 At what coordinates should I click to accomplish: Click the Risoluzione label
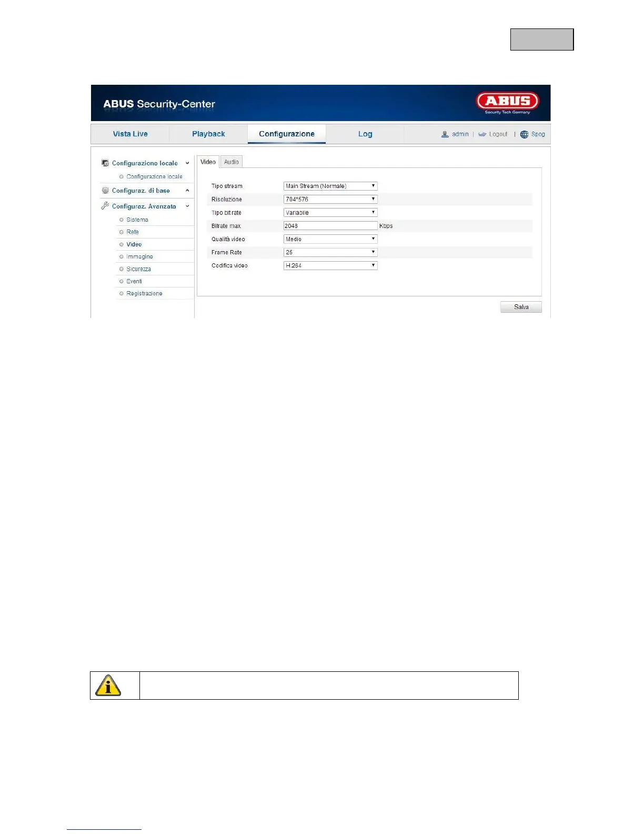tap(227, 199)
